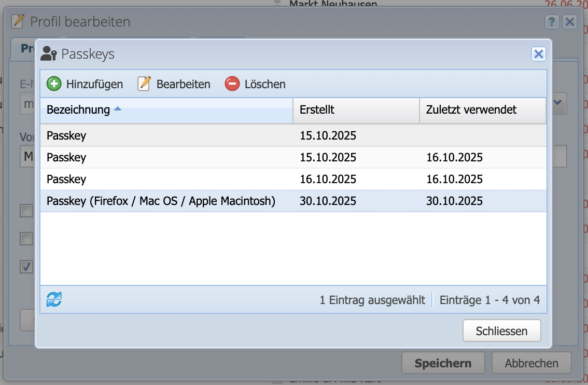
Task: Check the middle empty checkbox on the left
Action: [x=26, y=239]
